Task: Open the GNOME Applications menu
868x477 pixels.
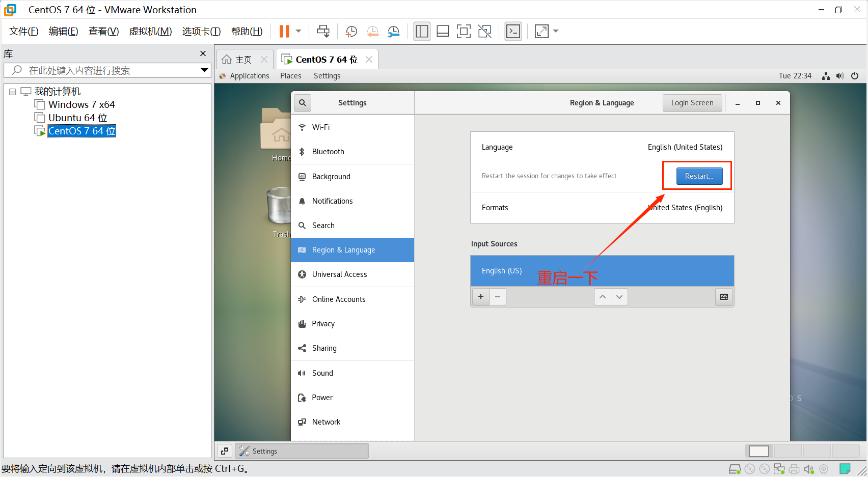Action: point(244,76)
